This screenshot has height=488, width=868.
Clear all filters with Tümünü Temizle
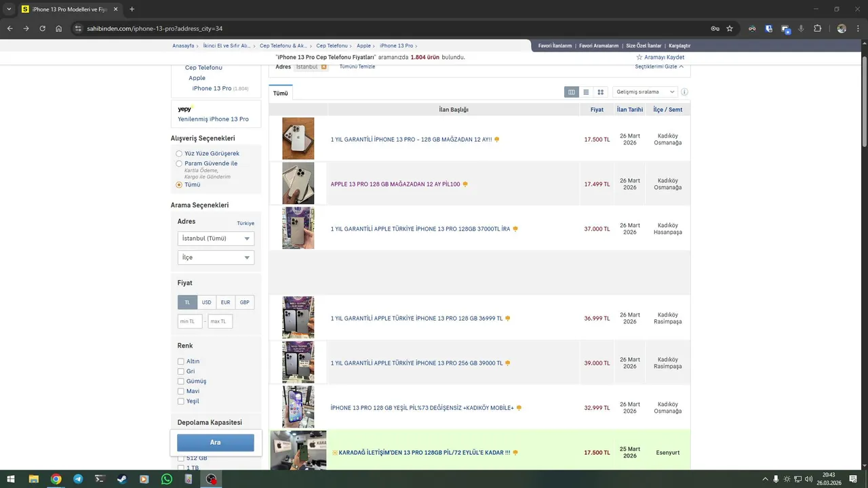357,66
